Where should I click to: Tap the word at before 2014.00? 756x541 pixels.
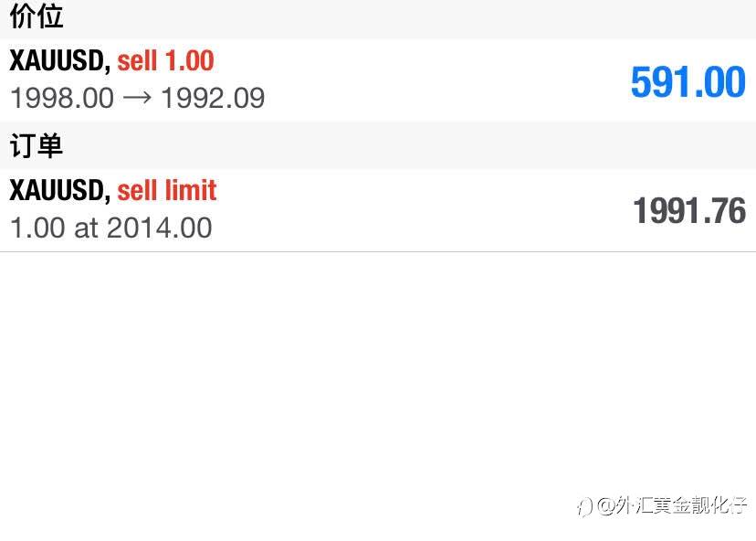pyautogui.click(x=86, y=228)
